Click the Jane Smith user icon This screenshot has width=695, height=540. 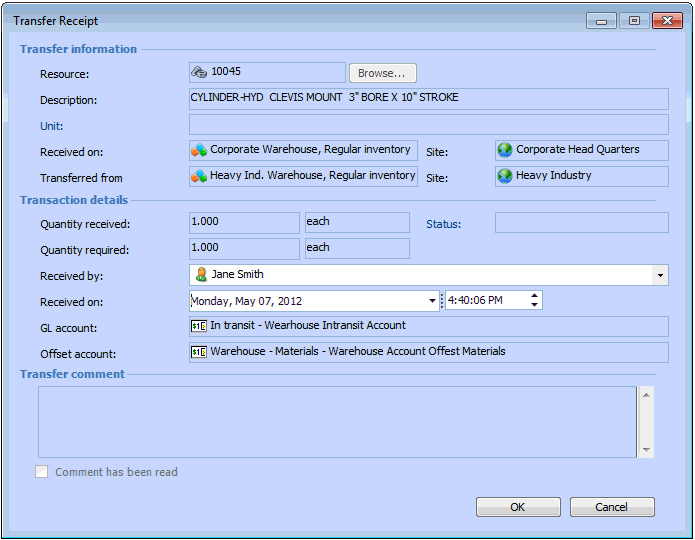click(200, 274)
